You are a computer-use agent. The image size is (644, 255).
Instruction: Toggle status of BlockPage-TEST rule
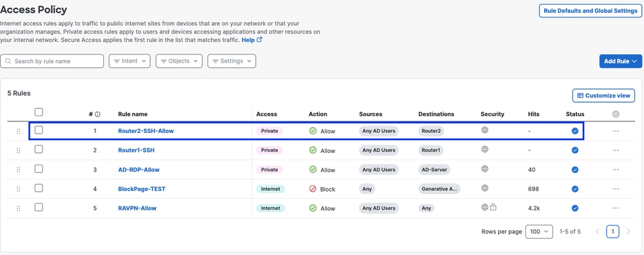575,189
